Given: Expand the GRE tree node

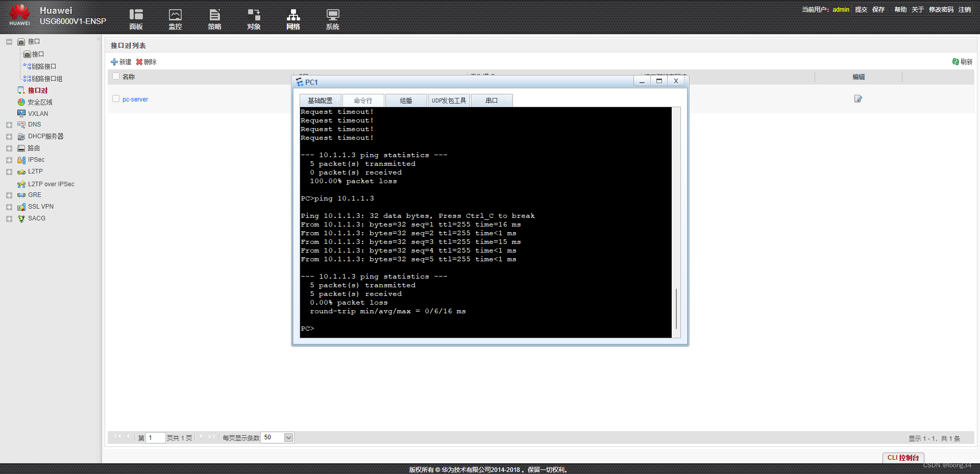Looking at the screenshot, I should click(9, 195).
